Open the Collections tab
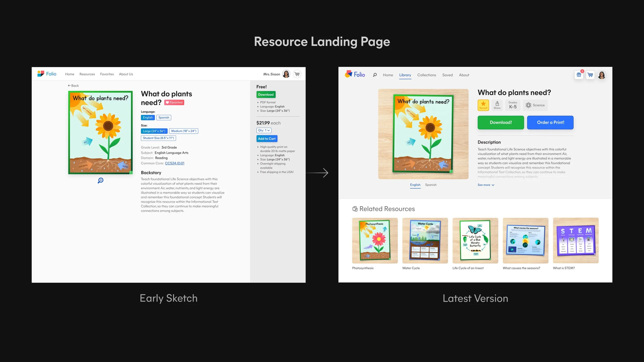 (x=427, y=75)
